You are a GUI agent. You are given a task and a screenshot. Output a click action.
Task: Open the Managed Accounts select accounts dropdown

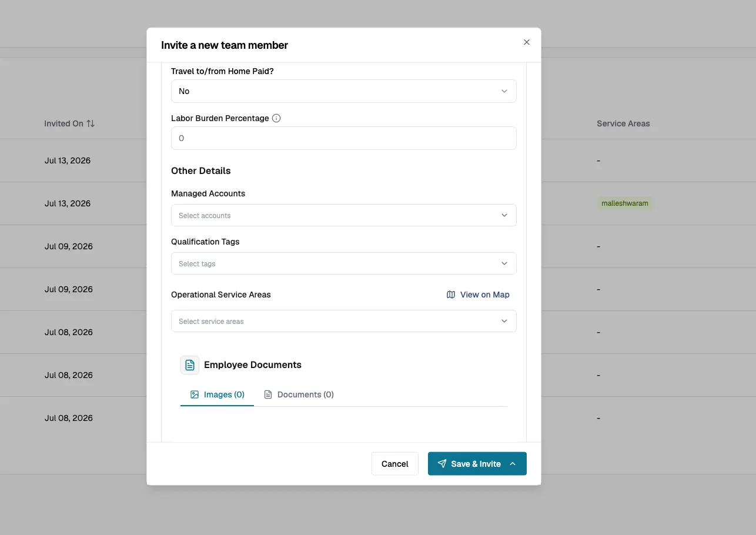pos(344,215)
